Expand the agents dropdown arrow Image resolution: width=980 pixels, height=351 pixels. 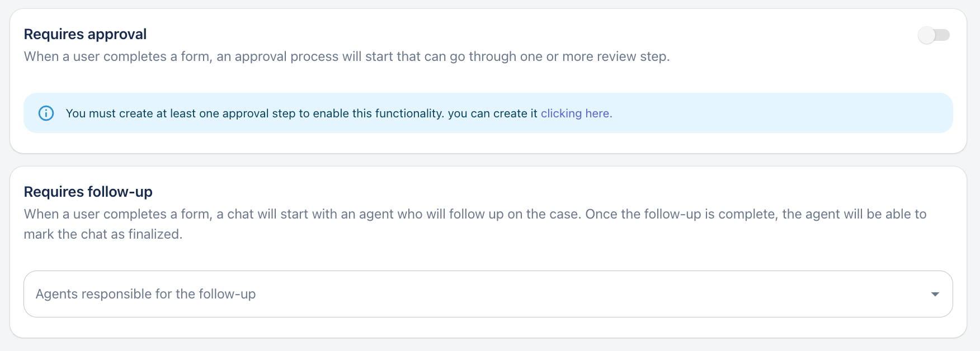(935, 294)
